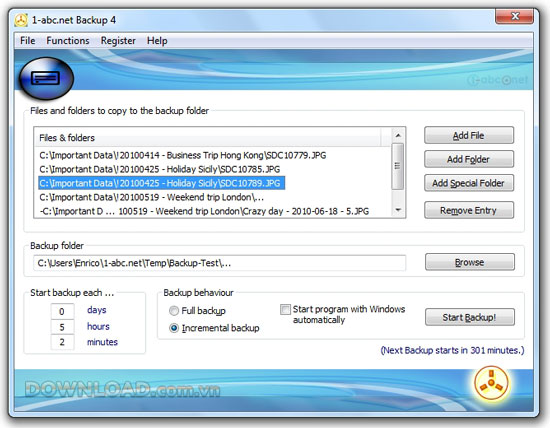Click the Backup folder path field

[x=220, y=263]
